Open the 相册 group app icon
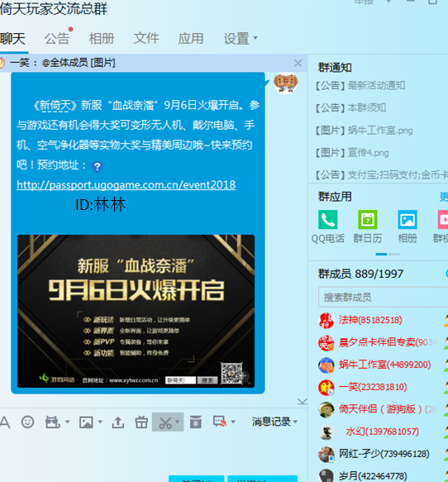The image size is (448, 482). pos(407,219)
